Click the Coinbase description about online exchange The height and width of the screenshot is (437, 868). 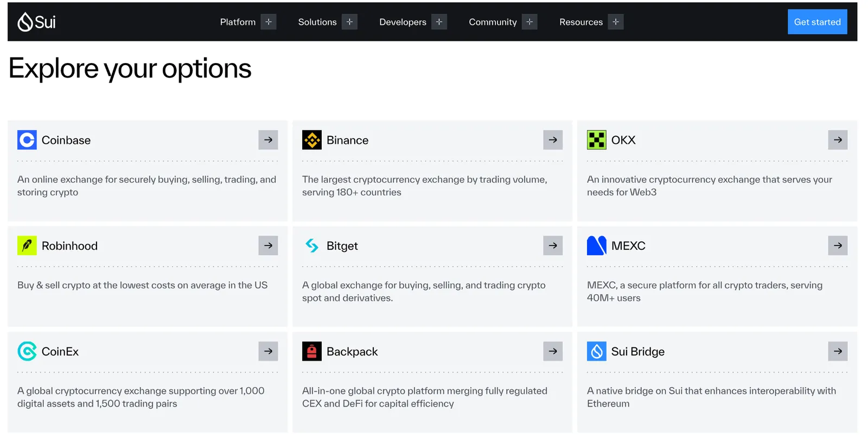coord(146,186)
